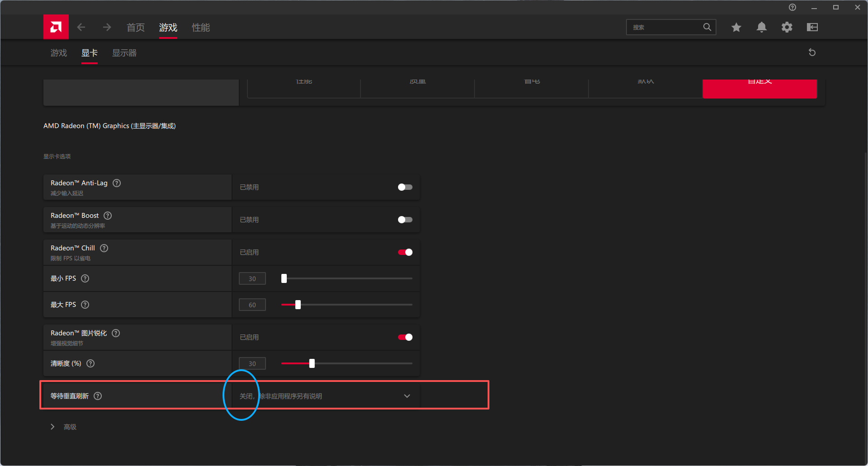Select the red 自定义 profile button
The width and height of the screenshot is (868, 466).
759,89
